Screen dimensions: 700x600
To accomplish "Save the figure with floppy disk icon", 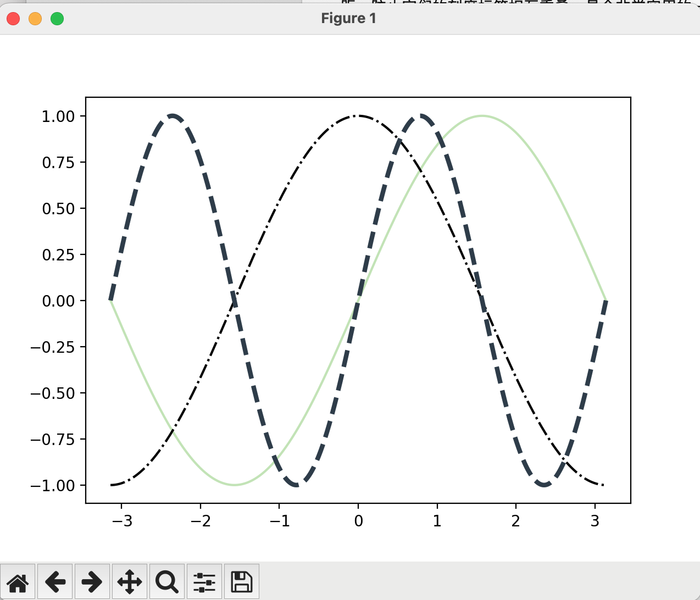I will 241,581.
